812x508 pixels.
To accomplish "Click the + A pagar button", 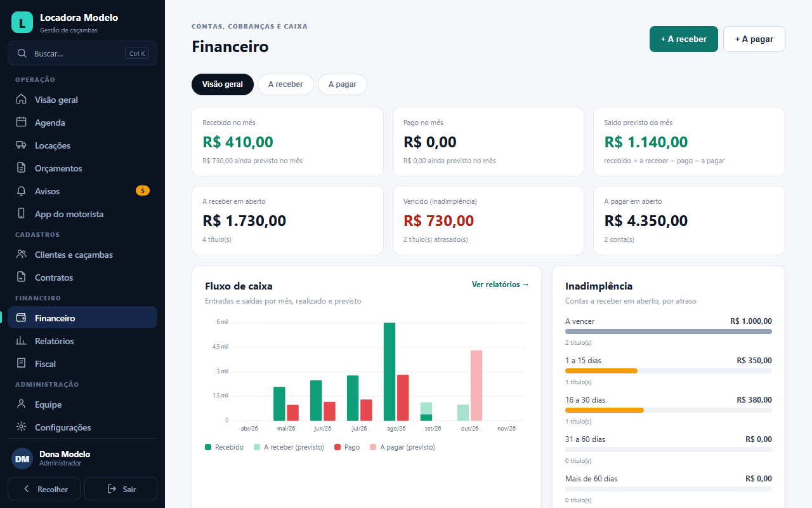I will [x=754, y=39].
